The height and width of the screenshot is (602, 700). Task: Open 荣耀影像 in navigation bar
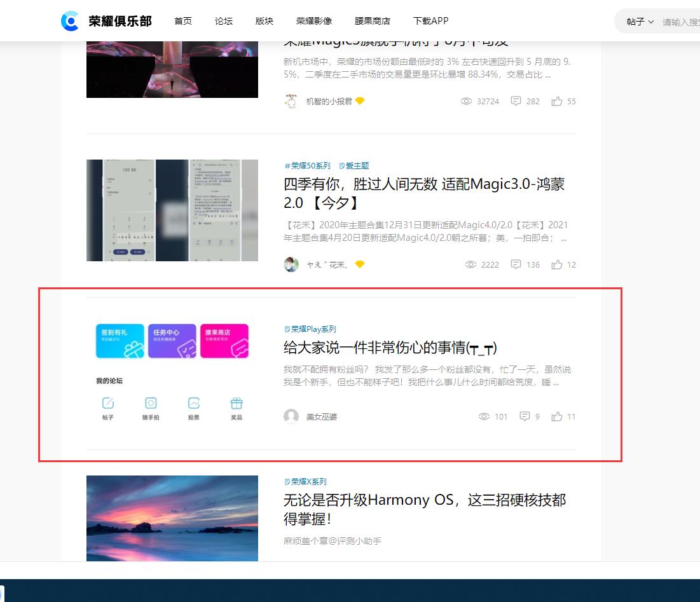click(x=314, y=21)
